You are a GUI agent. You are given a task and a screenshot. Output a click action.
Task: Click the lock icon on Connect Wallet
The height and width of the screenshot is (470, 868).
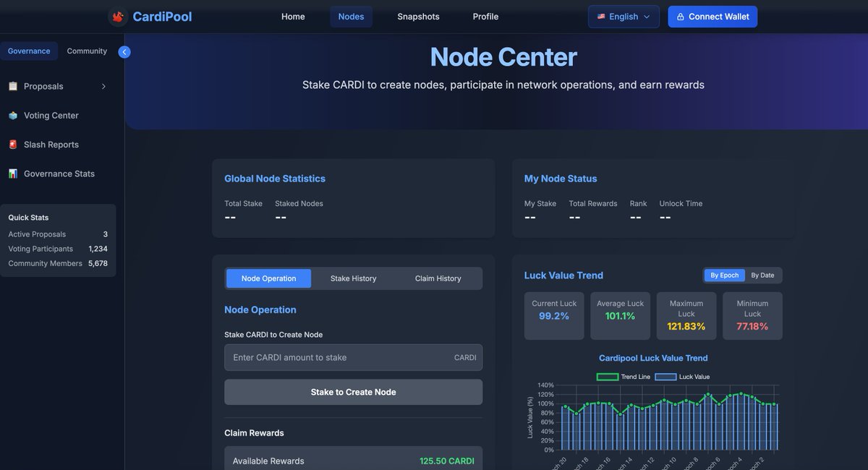[x=680, y=17]
